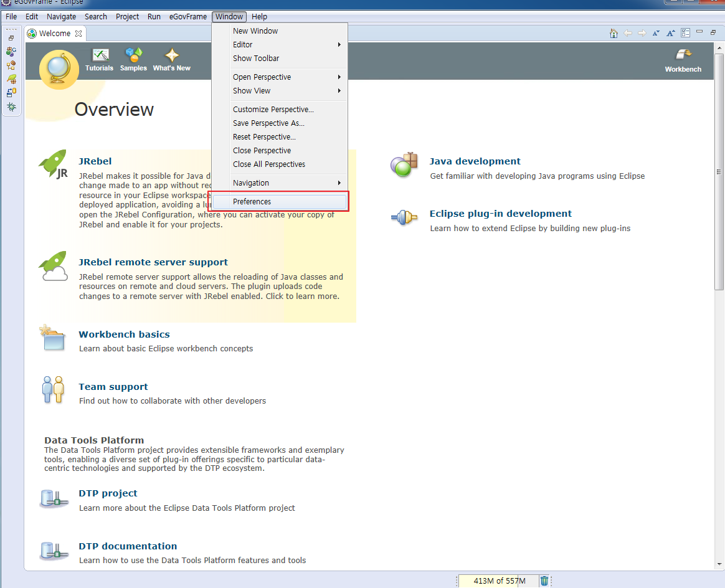This screenshot has width=725, height=588.
Task: Close the Welcome tab with its X
Action: pos(78,33)
